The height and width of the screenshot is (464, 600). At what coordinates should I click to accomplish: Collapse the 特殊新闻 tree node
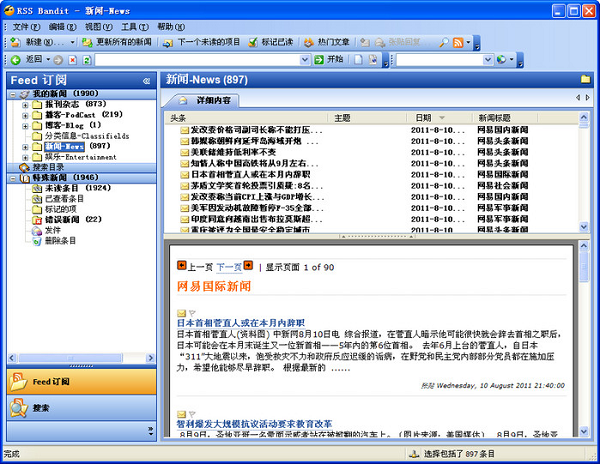pyautogui.click(x=13, y=178)
